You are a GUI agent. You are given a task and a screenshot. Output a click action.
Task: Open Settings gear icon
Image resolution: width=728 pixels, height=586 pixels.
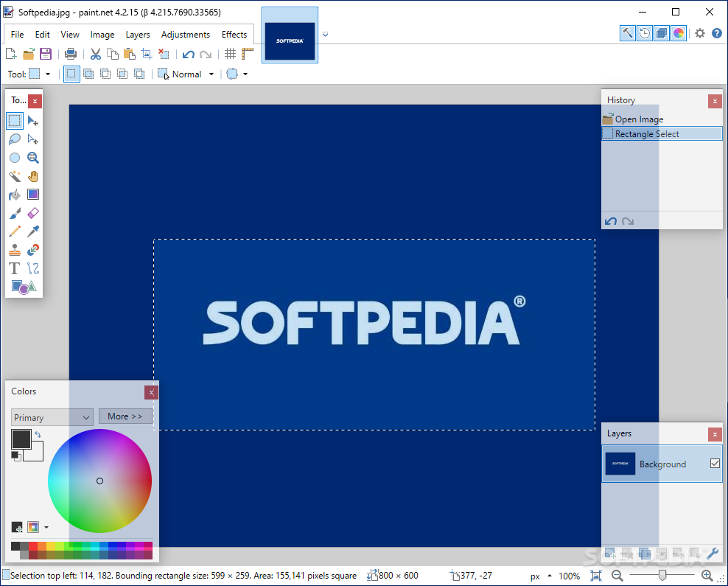(700, 33)
